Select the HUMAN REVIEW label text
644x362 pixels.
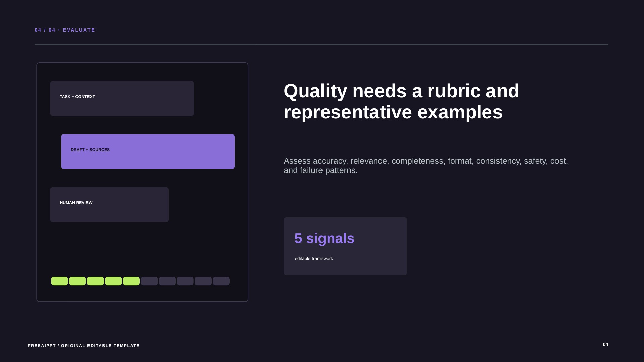[x=76, y=203]
